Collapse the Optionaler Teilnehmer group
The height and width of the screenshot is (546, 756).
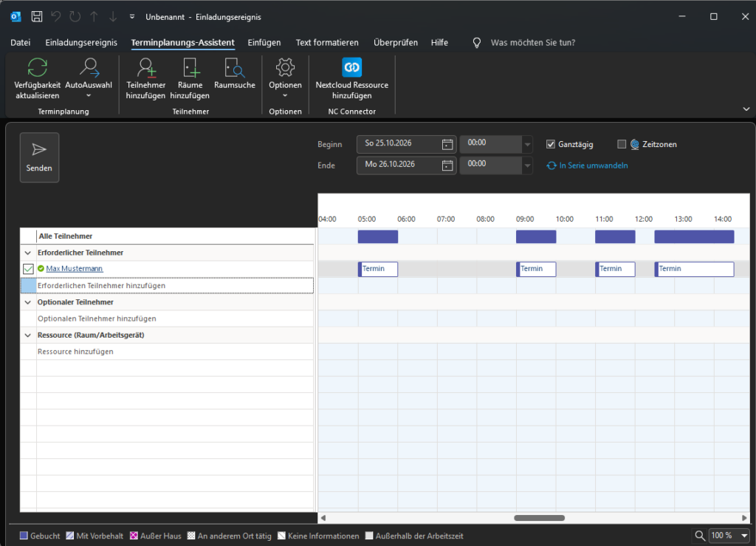click(x=28, y=302)
